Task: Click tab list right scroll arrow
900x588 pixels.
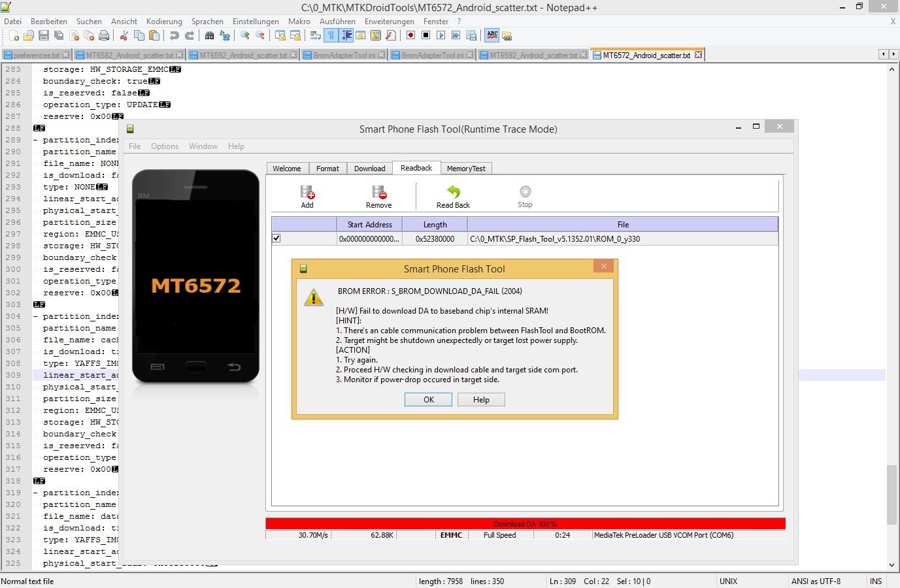Action: (893, 54)
